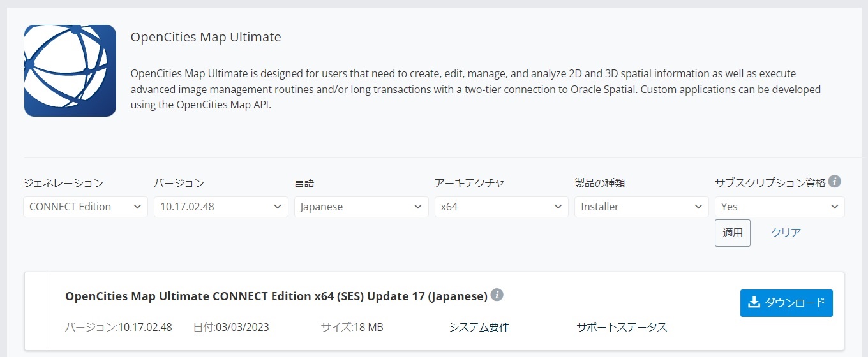Click the 言語 filter label
Viewport: 868px width, 357px height.
[x=304, y=183]
